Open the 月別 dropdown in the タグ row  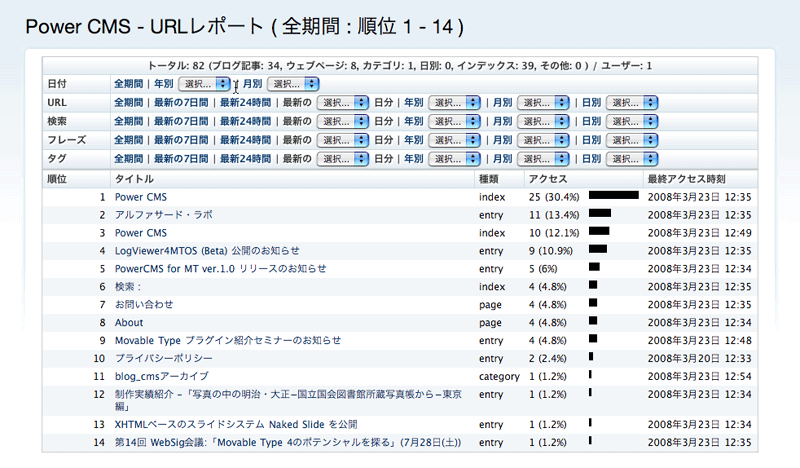point(543,159)
